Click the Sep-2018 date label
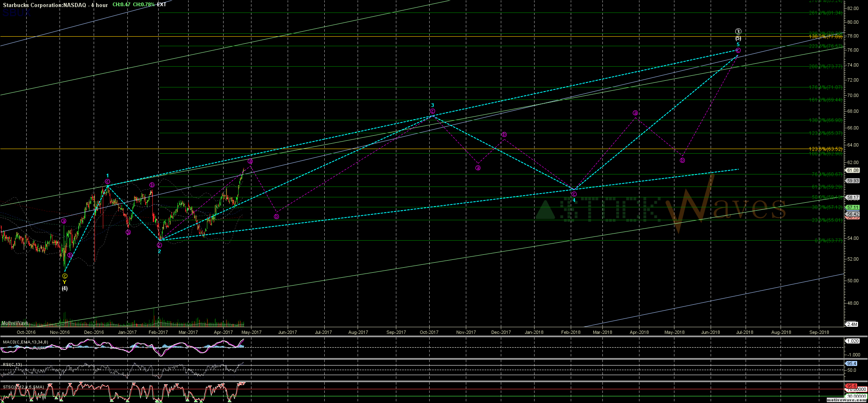 [x=819, y=332]
